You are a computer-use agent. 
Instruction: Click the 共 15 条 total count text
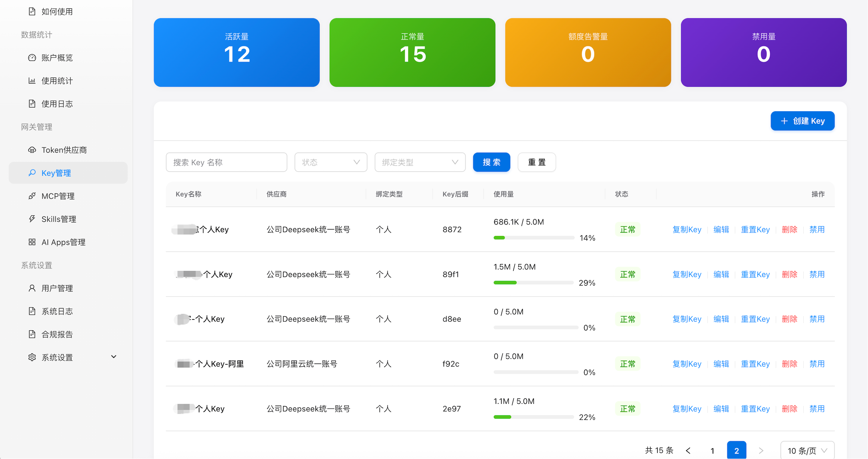(659, 451)
